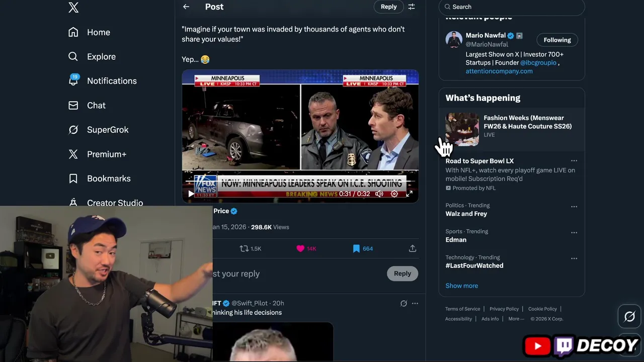Screen dimensions: 644x362
Task: Open the @ibcgroupio link
Action: coord(538,63)
